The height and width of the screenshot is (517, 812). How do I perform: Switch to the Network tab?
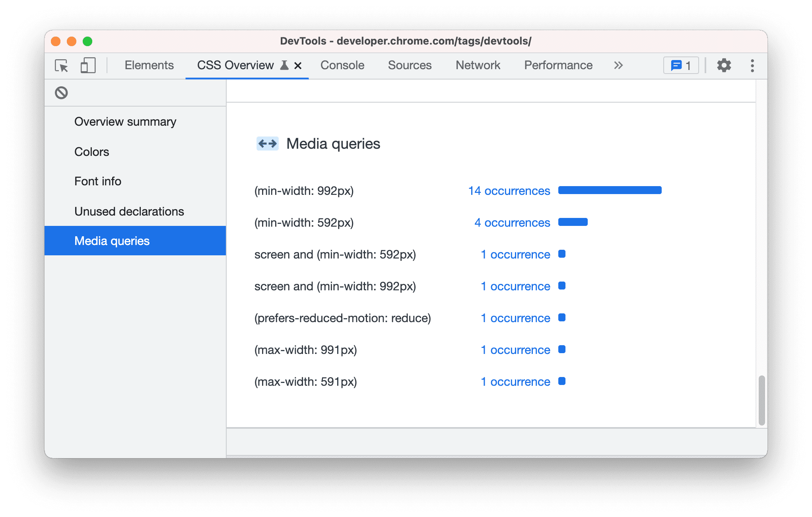(x=478, y=66)
